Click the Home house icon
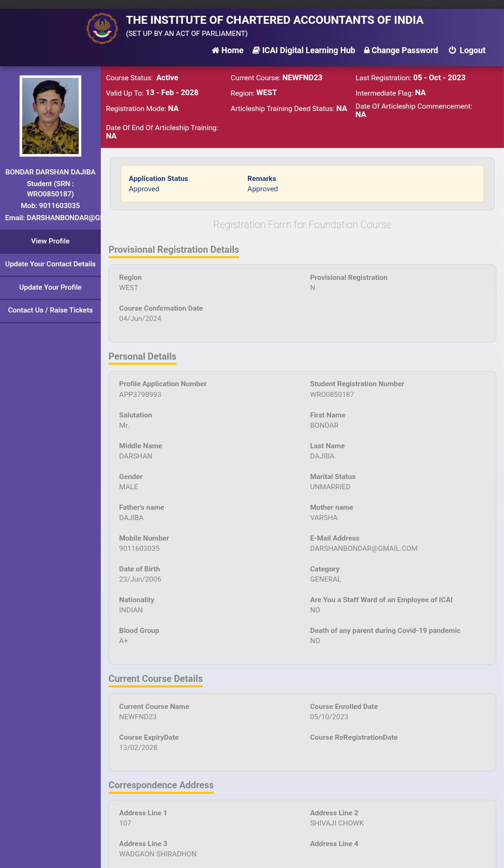The height and width of the screenshot is (868, 504). [215, 50]
